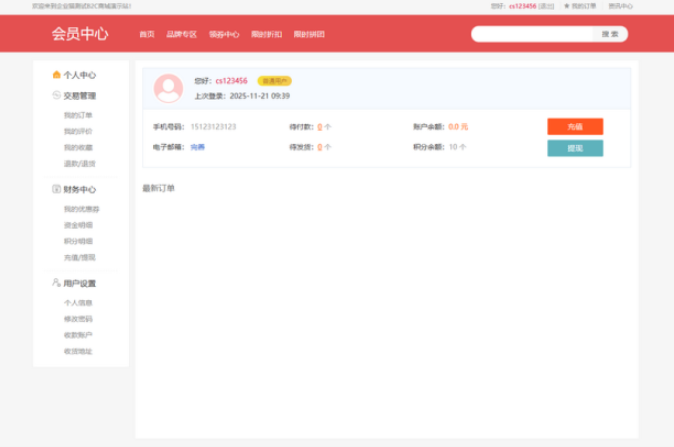This screenshot has width=674, height=447.
Task: Open 充值/提现 in the sidebar
Action: [x=80, y=257]
